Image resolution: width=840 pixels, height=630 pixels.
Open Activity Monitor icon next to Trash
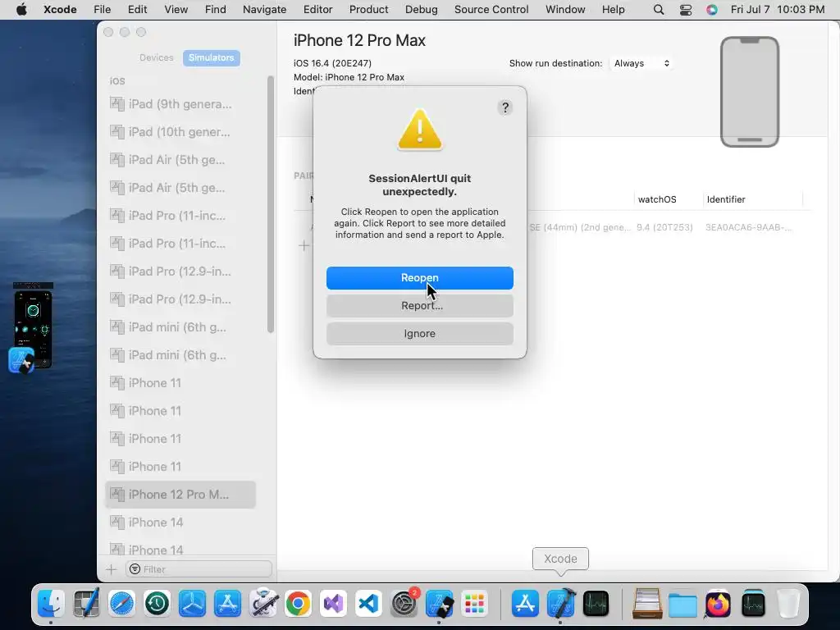[x=753, y=604]
